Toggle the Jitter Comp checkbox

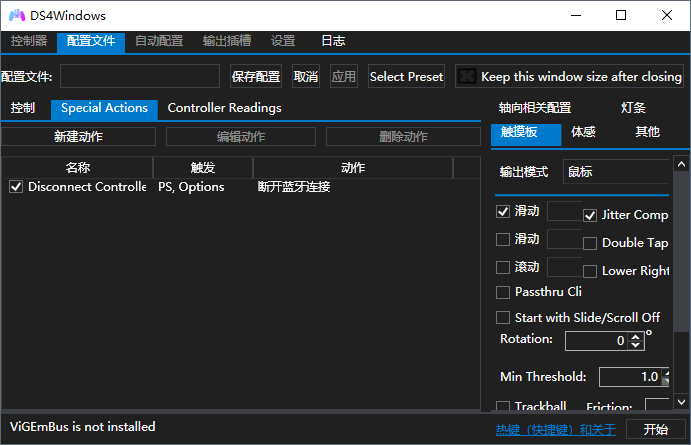click(x=590, y=215)
